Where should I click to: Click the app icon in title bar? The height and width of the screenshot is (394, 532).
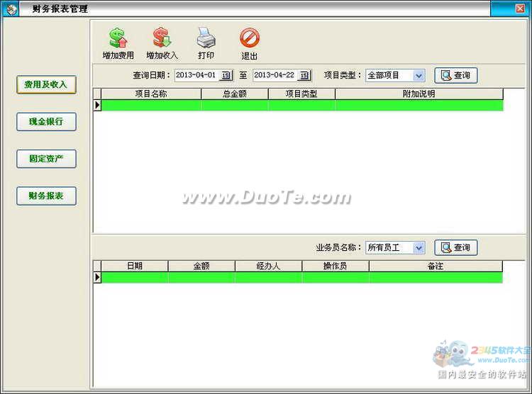11,9
